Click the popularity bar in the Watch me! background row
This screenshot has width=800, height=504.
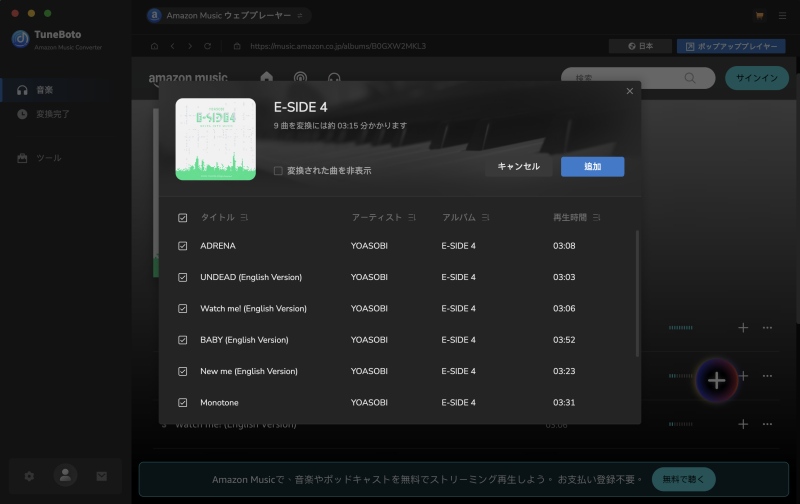click(681, 424)
